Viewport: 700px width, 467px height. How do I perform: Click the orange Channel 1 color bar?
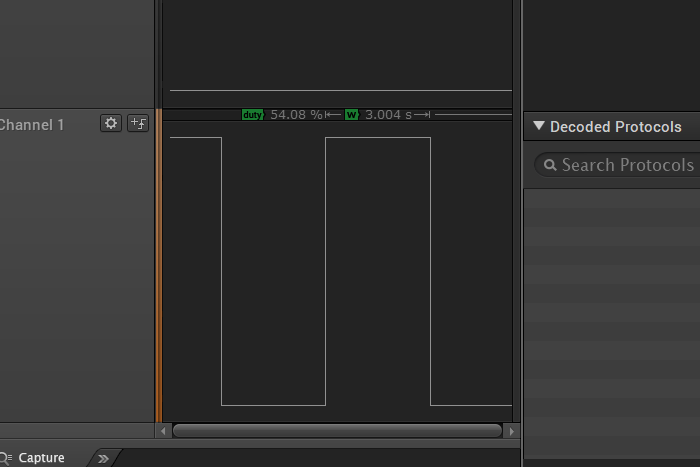pyautogui.click(x=158, y=265)
